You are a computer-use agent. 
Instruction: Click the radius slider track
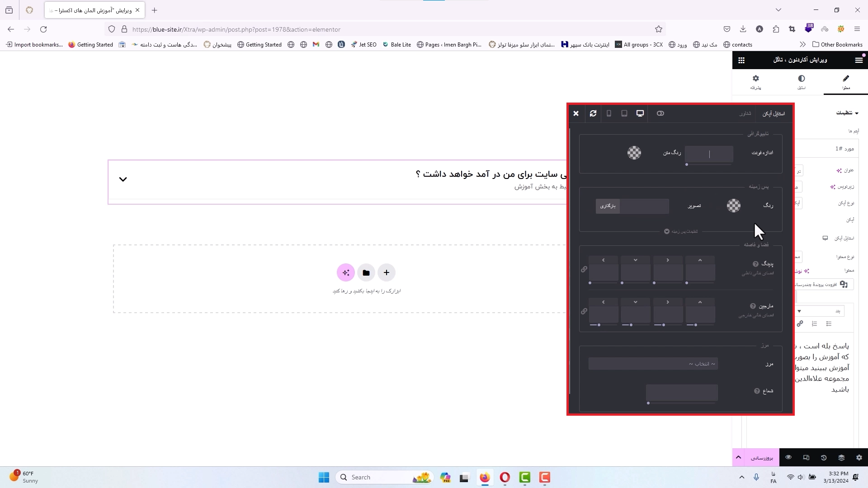pos(682,403)
